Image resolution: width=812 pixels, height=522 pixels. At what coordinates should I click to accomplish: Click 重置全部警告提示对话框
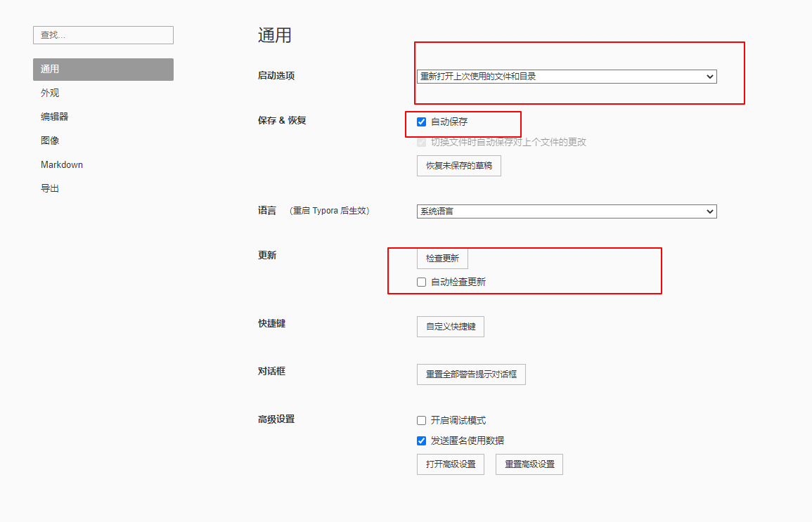[470, 374]
